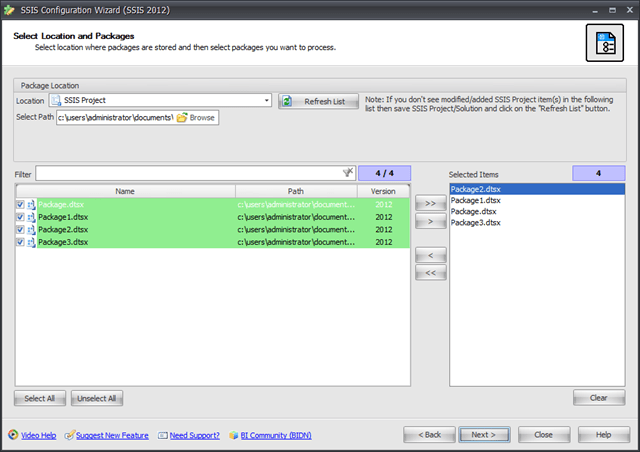This screenshot has width=640, height=452.
Task: Click the SSIS Project icon in Location combo
Action: pyautogui.click(x=56, y=100)
